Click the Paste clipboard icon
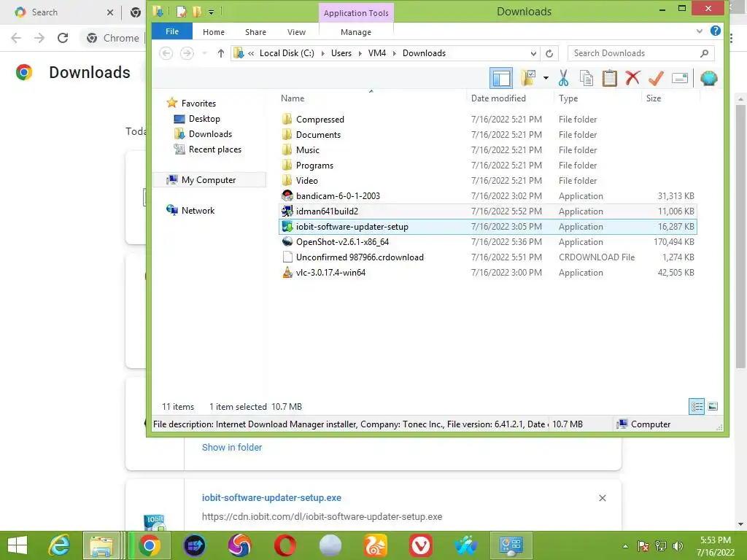The image size is (747, 560). coord(610,78)
